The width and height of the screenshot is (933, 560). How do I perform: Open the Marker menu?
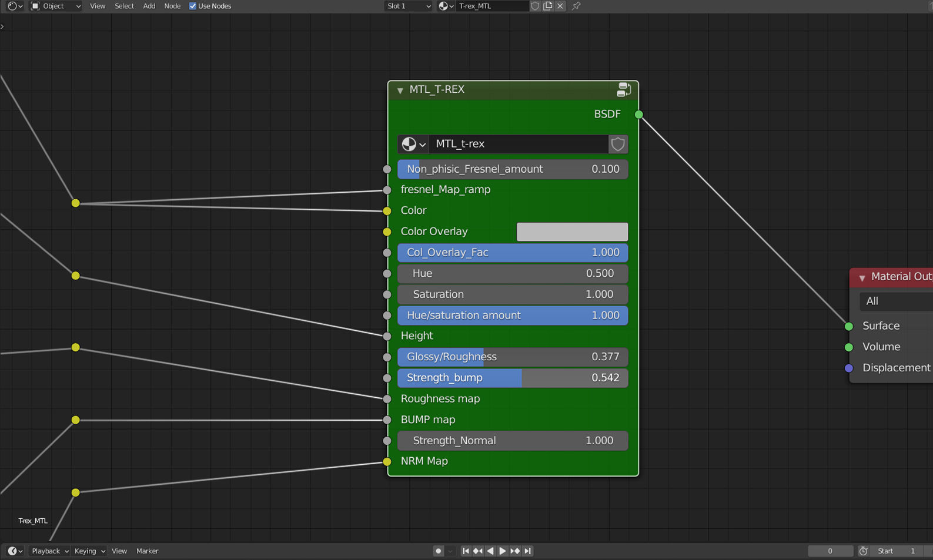[x=148, y=551]
